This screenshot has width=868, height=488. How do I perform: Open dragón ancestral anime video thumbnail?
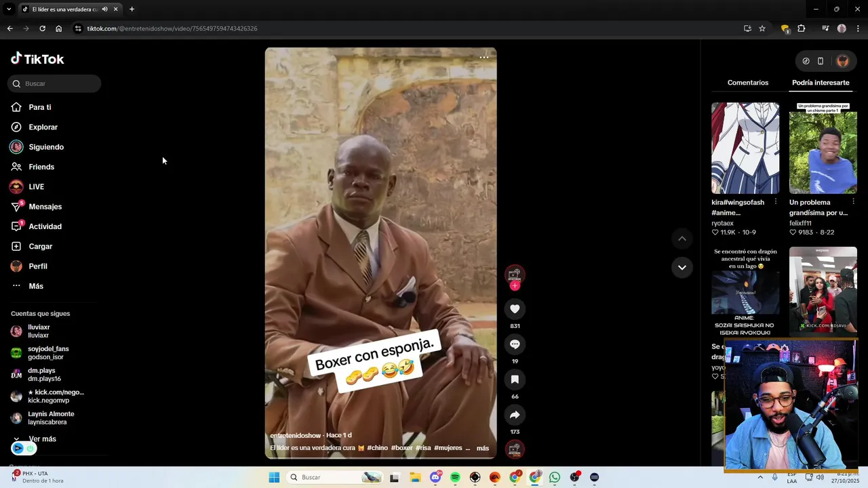[x=745, y=291]
